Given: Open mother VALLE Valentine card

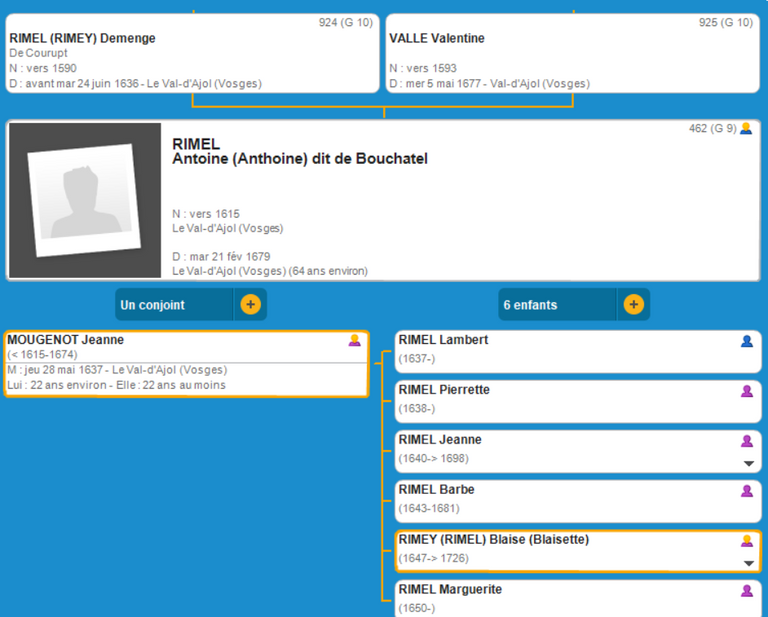Looking at the screenshot, I should tap(573, 54).
